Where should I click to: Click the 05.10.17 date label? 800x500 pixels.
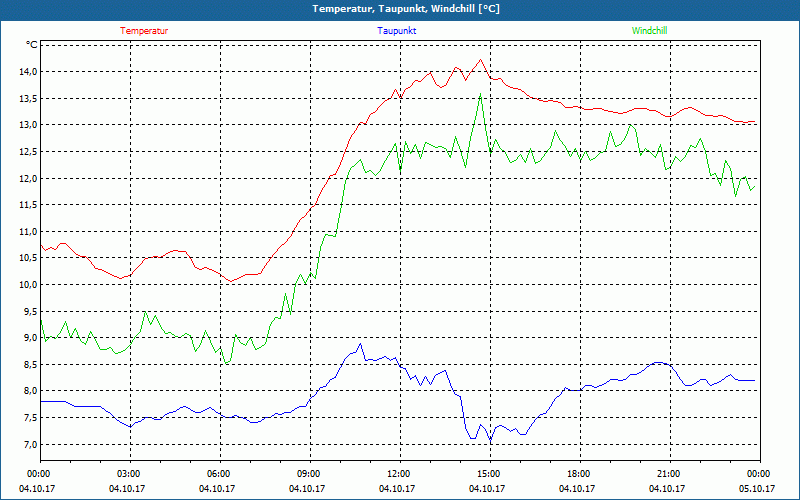pyautogui.click(x=757, y=489)
